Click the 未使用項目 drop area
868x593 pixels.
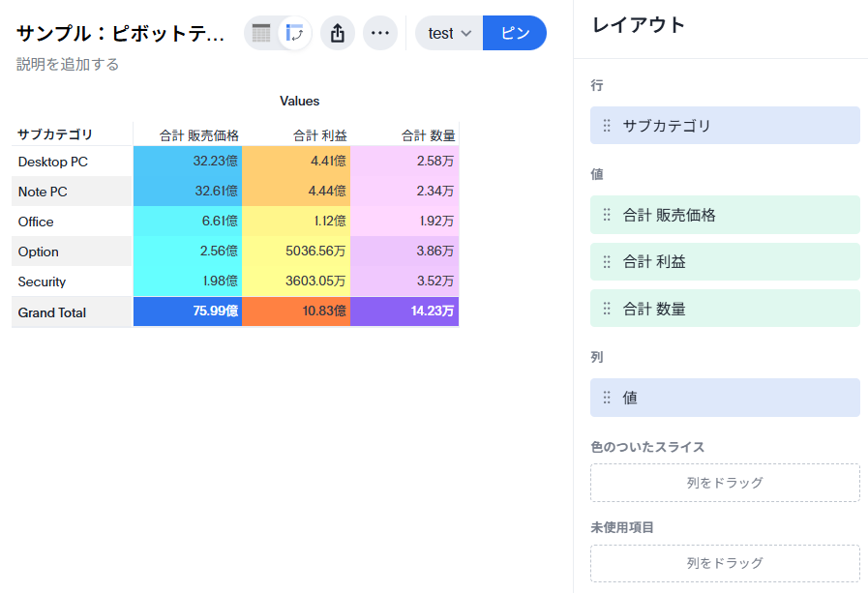tap(725, 563)
